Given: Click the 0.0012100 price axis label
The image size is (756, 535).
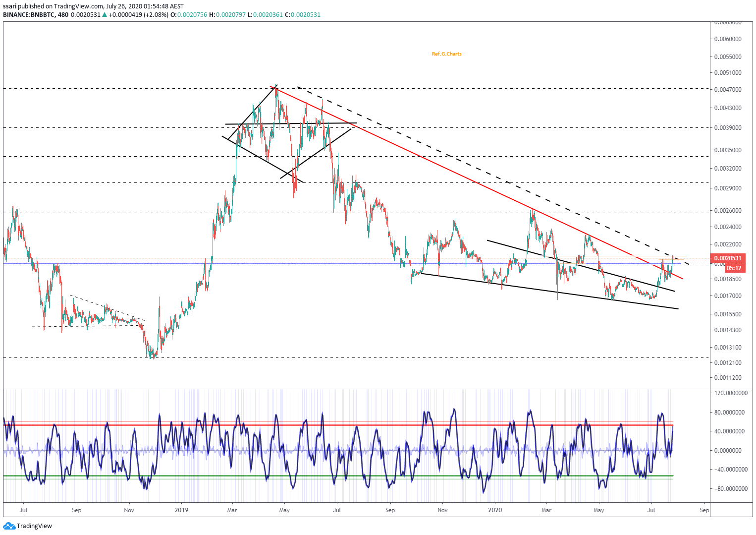Looking at the screenshot, I should (x=728, y=363).
